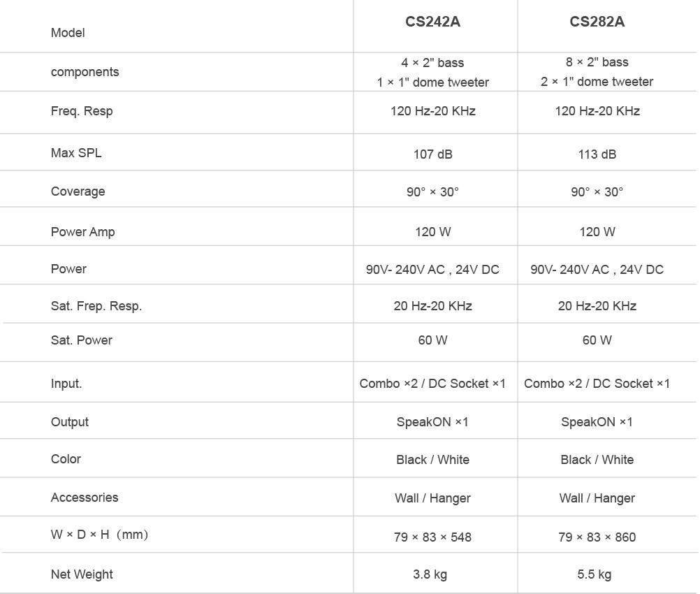
Task: Select the Coverage row label
Action: coord(78,191)
